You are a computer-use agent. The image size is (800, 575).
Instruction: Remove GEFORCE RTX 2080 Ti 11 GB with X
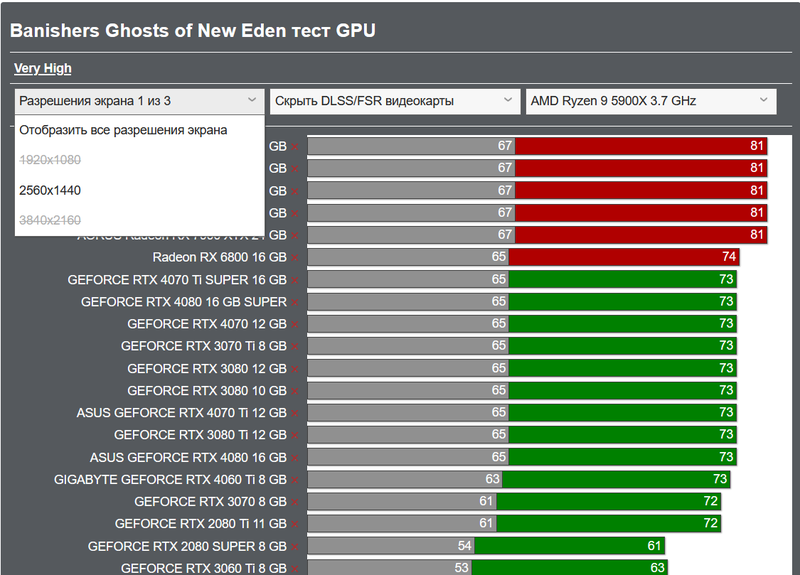pyautogui.click(x=295, y=524)
